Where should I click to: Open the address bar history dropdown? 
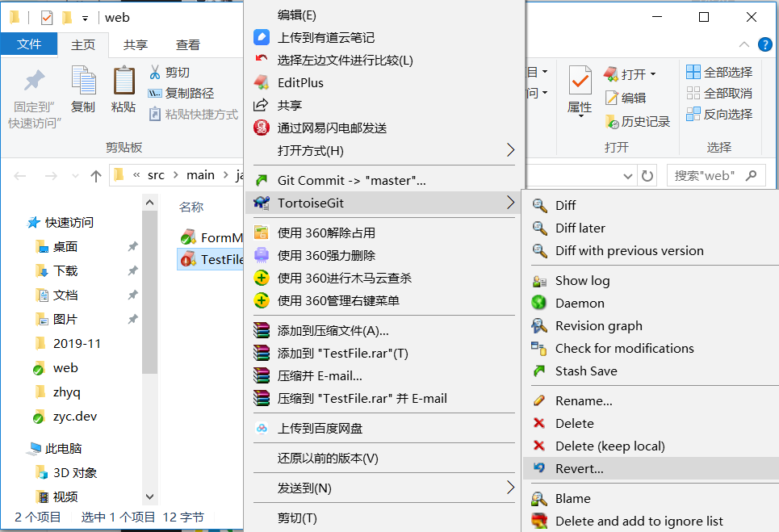click(x=627, y=176)
